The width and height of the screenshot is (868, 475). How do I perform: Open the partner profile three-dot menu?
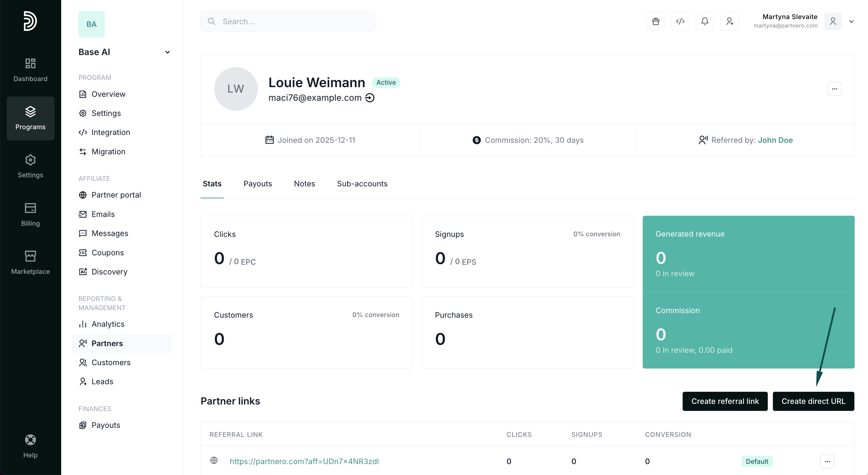834,89
